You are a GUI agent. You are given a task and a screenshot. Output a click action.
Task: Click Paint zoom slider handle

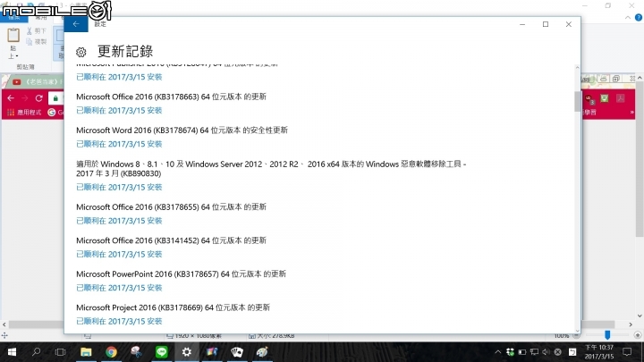[607, 335]
